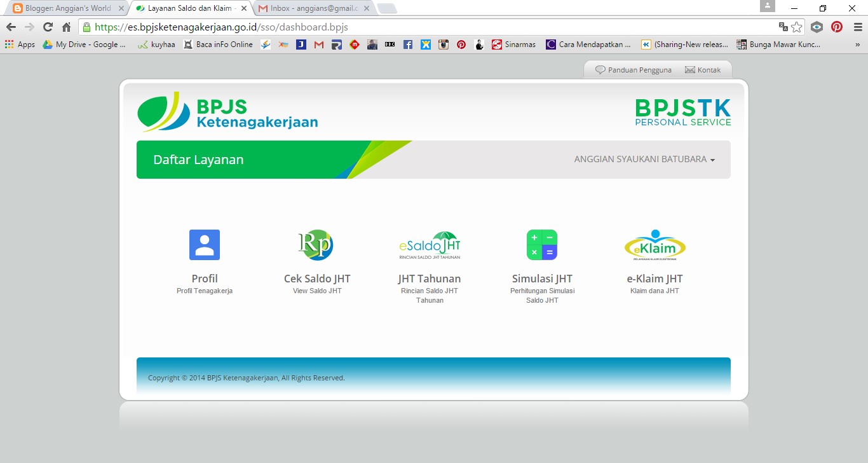The width and height of the screenshot is (868, 463).
Task: Click the 'JHT Tahunan' title text
Action: coord(430,279)
